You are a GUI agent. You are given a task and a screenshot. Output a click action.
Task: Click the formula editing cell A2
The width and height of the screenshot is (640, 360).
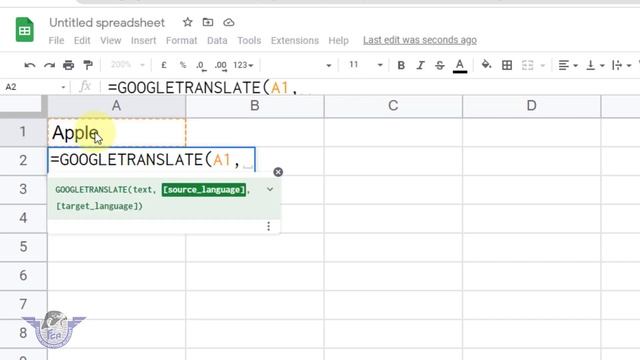point(151,160)
